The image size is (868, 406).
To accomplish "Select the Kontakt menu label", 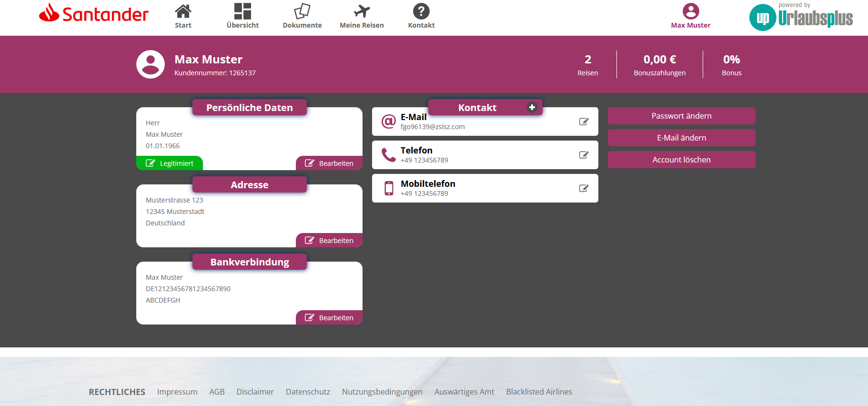I will click(421, 25).
